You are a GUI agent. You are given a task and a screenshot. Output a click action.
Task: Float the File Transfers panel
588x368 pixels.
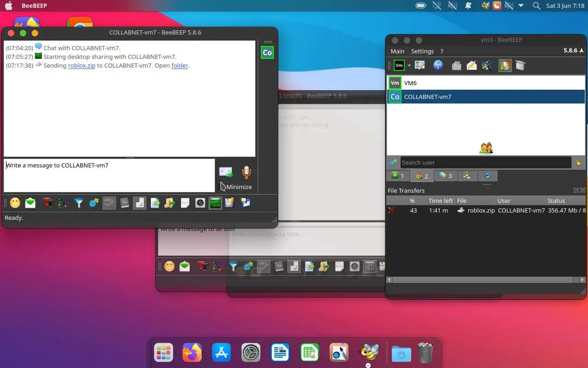(576, 190)
